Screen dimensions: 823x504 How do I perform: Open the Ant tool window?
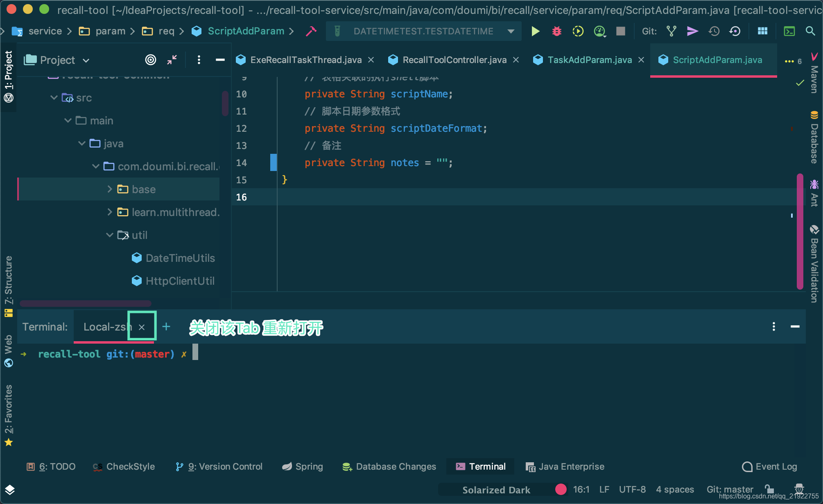(x=814, y=193)
